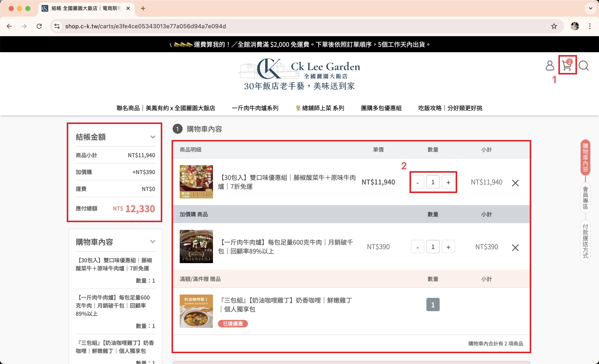Viewport: 599px width, 364px height.
Task: Jump to 購物車內容 step on side navigator
Action: pyautogui.click(x=585, y=157)
